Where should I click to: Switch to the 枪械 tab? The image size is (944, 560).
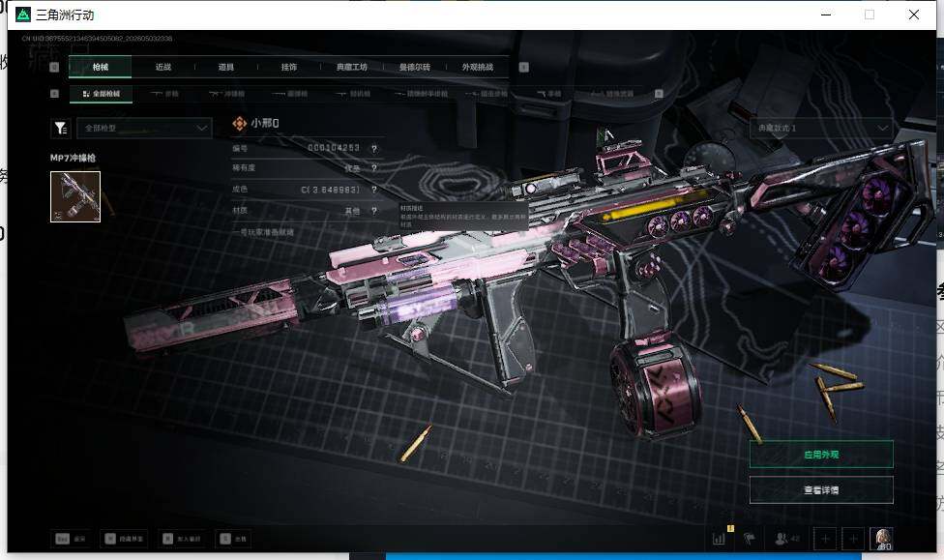coord(100,67)
